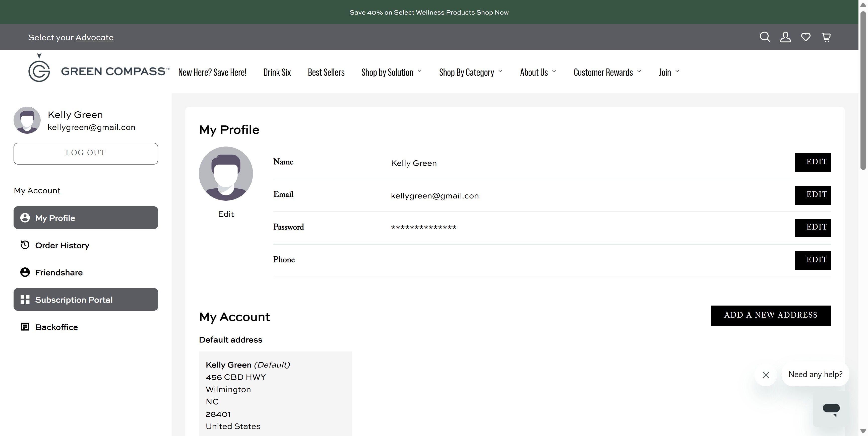This screenshot has width=868, height=436.
Task: Click the 'Kelly Green (Default)' address name
Action: (x=248, y=365)
